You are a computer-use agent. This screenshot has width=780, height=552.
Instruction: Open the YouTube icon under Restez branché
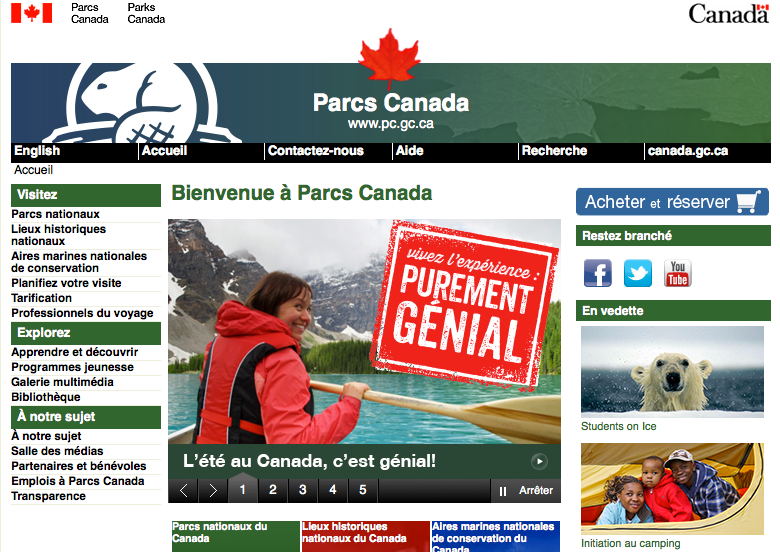tap(678, 273)
